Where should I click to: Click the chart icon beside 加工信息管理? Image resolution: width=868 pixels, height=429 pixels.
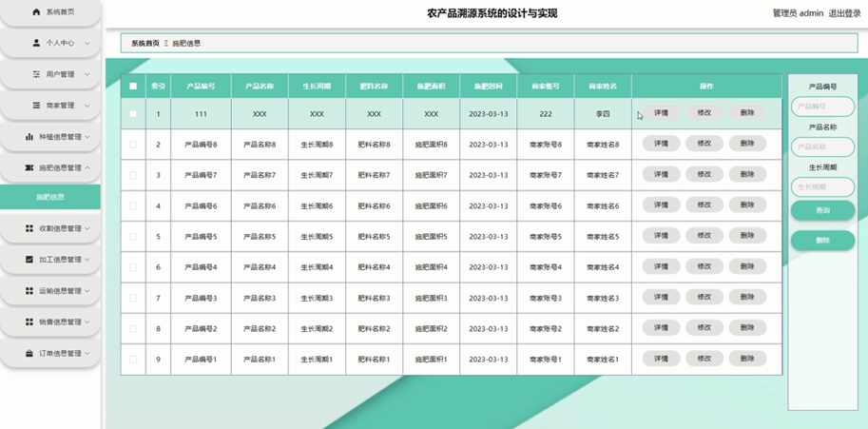point(29,259)
